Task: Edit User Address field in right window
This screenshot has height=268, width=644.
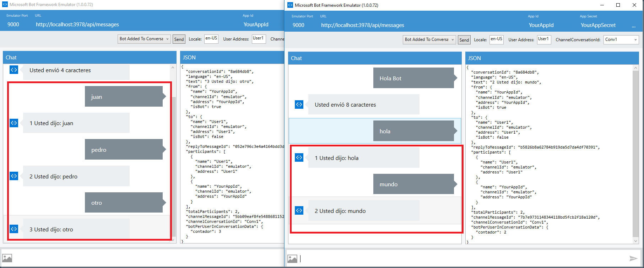Action: pyautogui.click(x=544, y=39)
